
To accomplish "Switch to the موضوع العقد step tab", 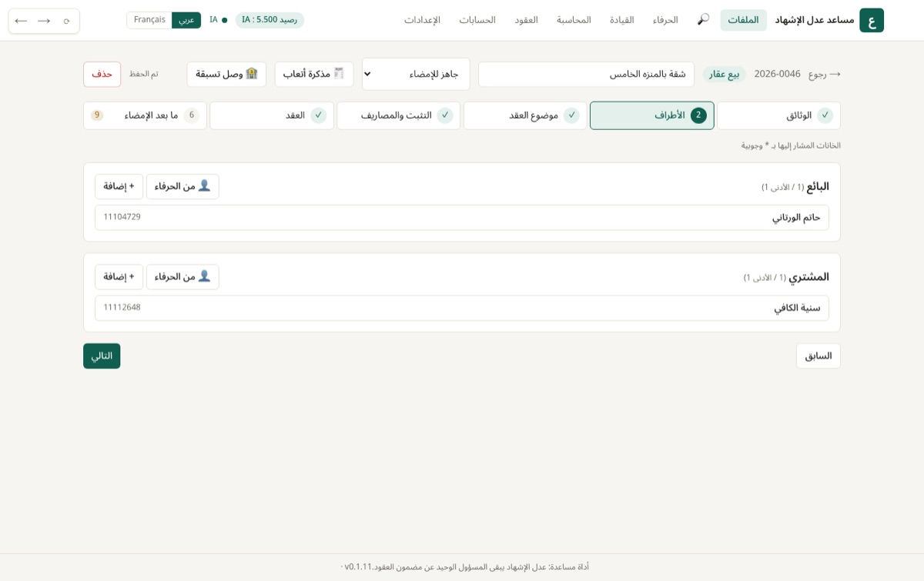I will pyautogui.click(x=525, y=115).
